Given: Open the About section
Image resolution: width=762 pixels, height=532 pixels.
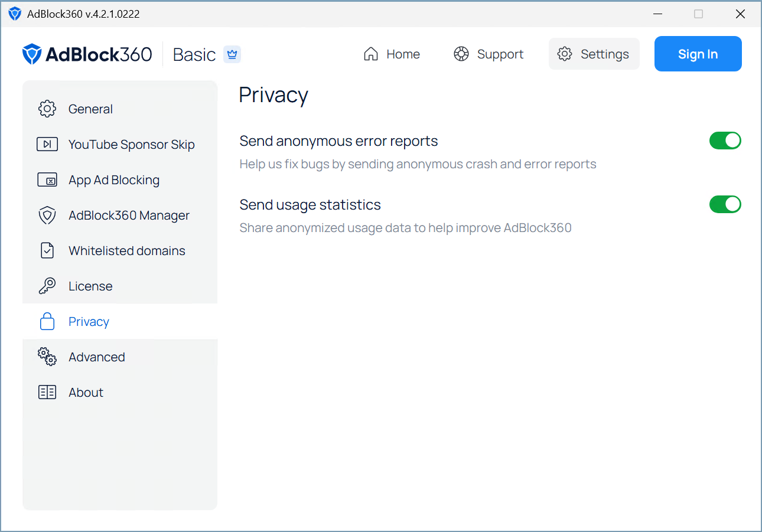Looking at the screenshot, I should [x=120, y=392].
